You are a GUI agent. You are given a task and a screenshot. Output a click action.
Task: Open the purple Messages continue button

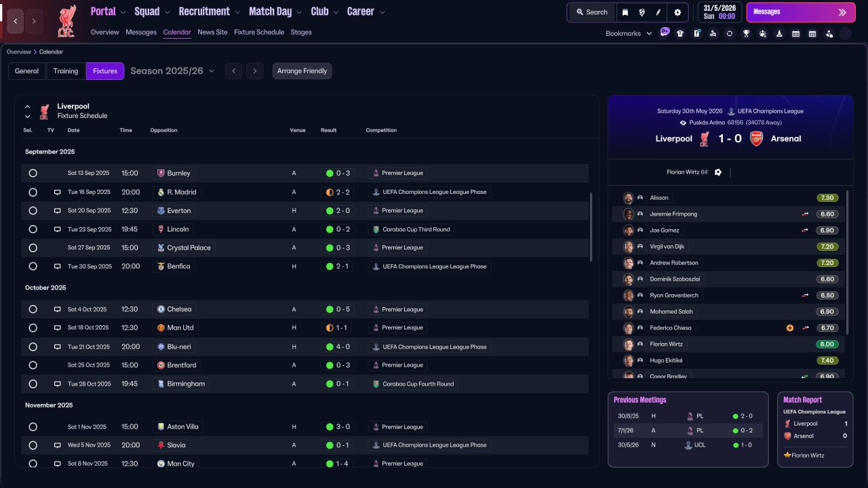pos(801,12)
